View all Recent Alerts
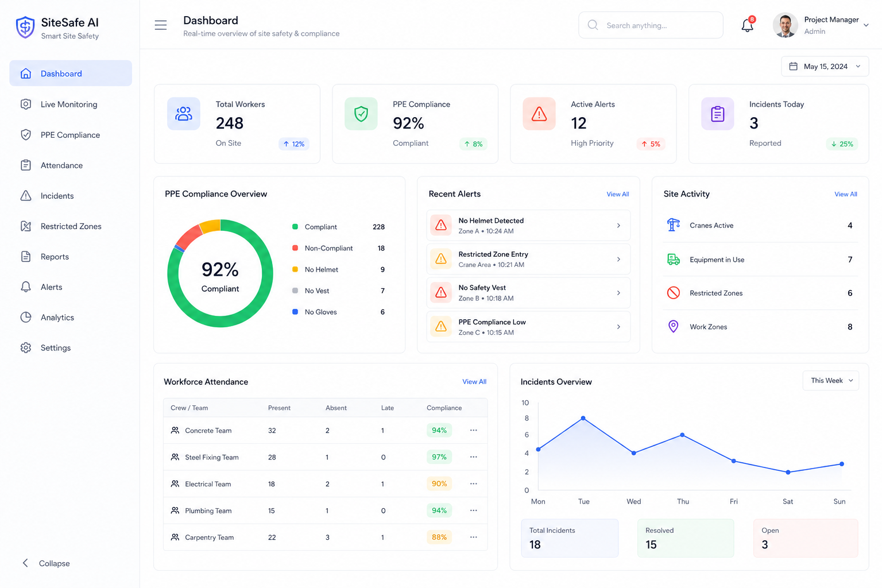Viewport: 882px width, 588px height. tap(618, 194)
